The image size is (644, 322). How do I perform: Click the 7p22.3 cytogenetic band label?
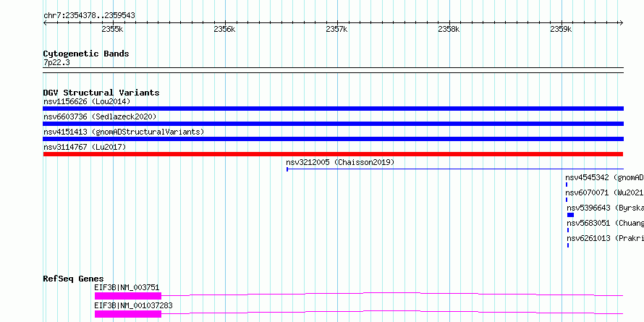(x=56, y=63)
